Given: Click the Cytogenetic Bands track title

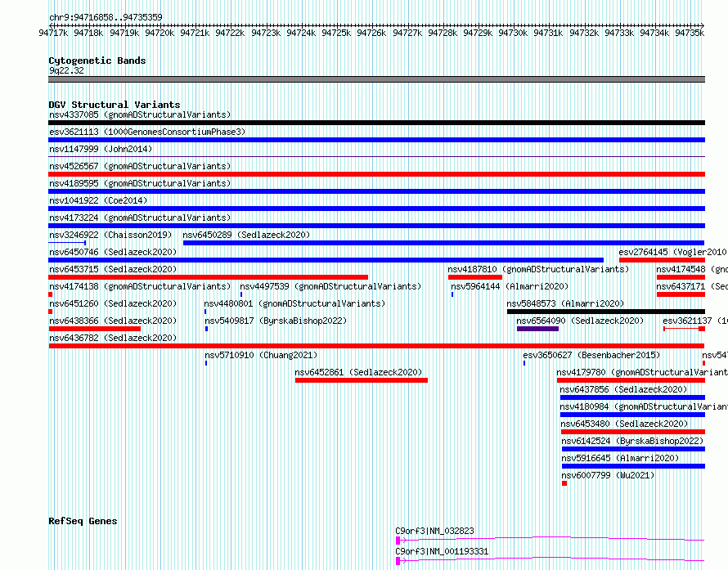Looking at the screenshot, I should [x=97, y=61].
